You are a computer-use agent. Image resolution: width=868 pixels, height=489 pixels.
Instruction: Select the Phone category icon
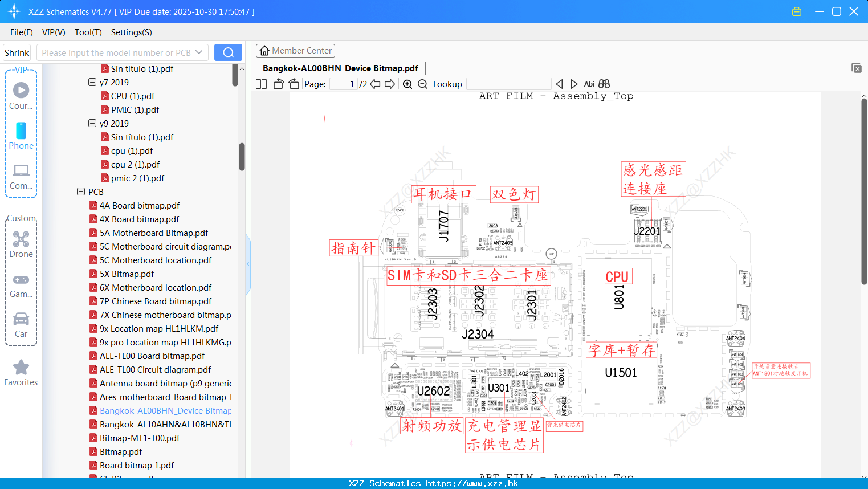(21, 131)
